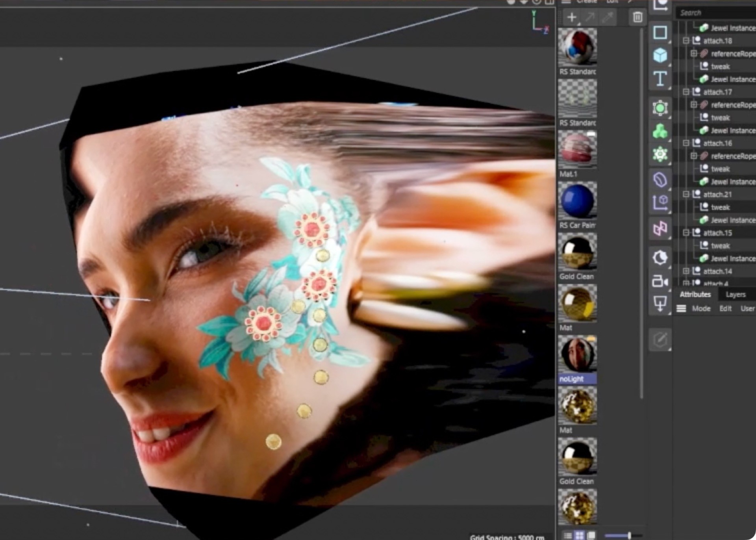Collapse the attach.15 tree node
The image size is (756, 540).
(686, 233)
